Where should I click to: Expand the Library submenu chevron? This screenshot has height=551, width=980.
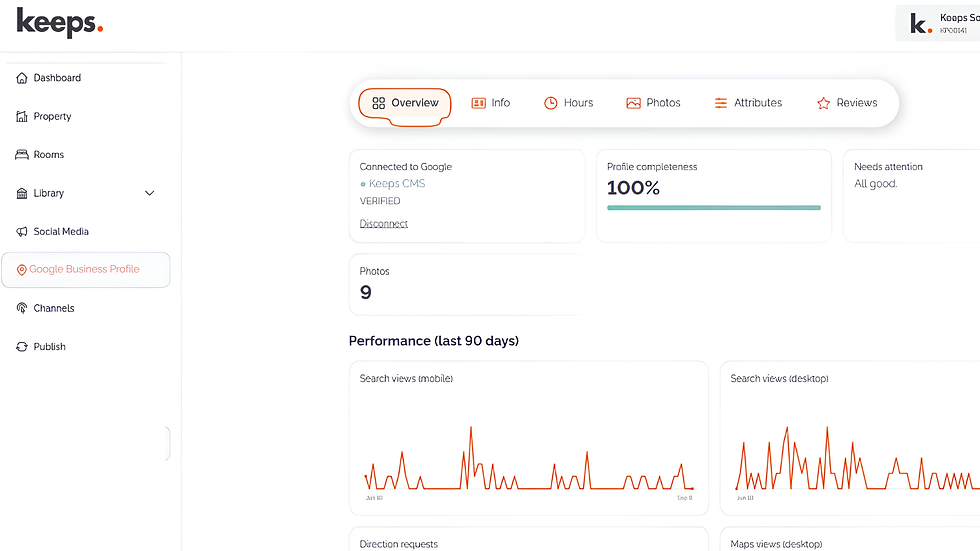(x=149, y=193)
